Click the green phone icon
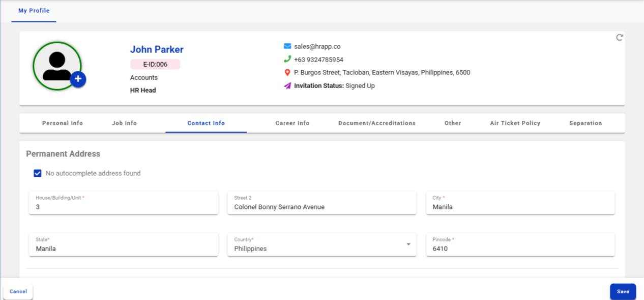The image size is (644, 300). (x=287, y=59)
